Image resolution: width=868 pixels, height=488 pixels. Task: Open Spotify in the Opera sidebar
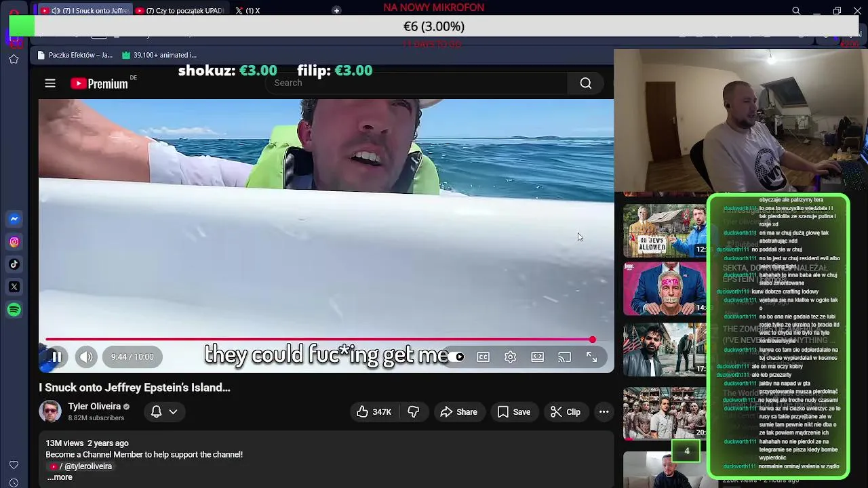[x=14, y=310]
